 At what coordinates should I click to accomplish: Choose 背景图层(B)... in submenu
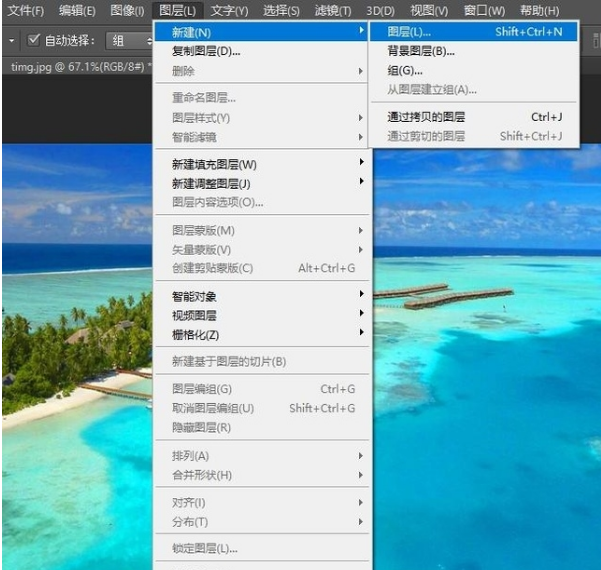473,51
